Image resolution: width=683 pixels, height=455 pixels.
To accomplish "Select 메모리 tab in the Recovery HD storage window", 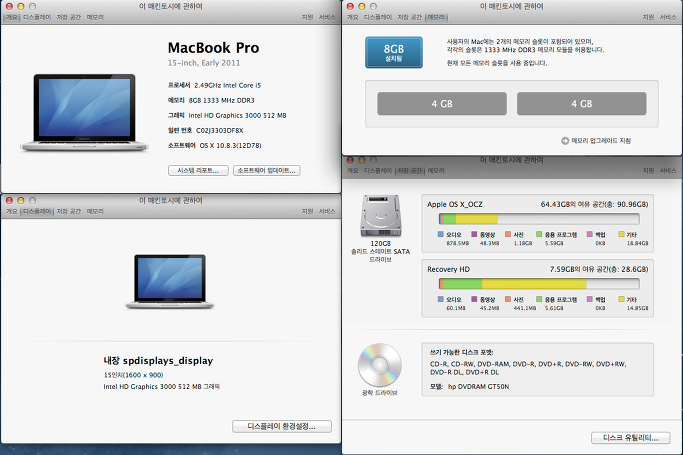I will (x=436, y=171).
